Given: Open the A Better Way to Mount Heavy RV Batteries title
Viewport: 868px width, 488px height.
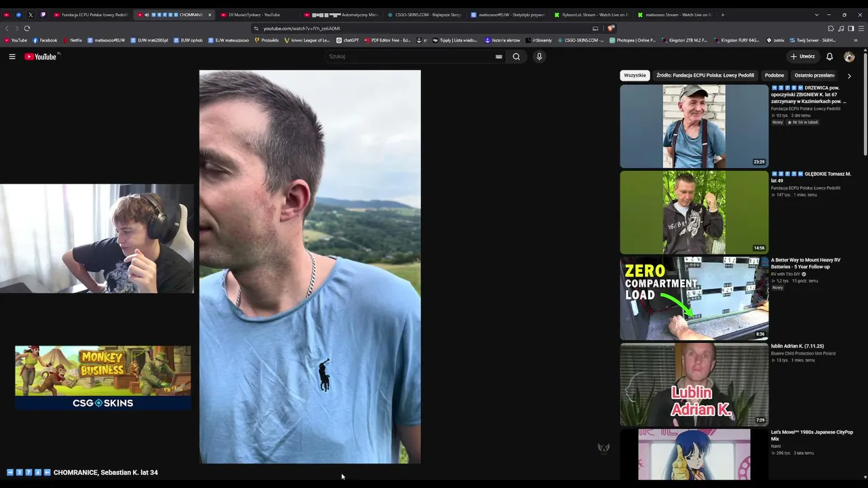Looking at the screenshot, I should (x=806, y=264).
